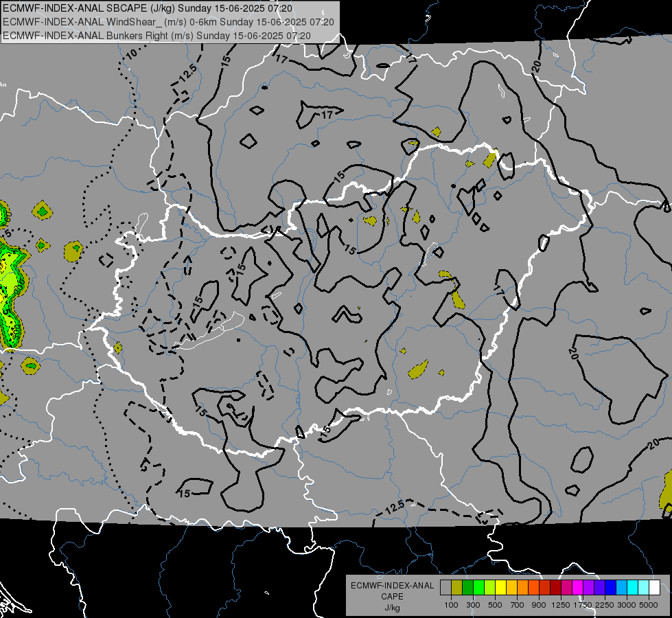Click the WindShear 0-6km title line

(x=168, y=22)
